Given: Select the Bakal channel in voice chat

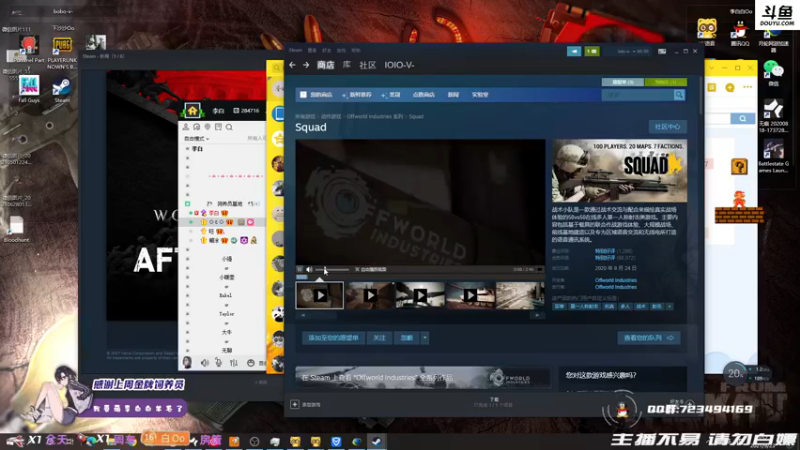Looking at the screenshot, I should pos(226,295).
